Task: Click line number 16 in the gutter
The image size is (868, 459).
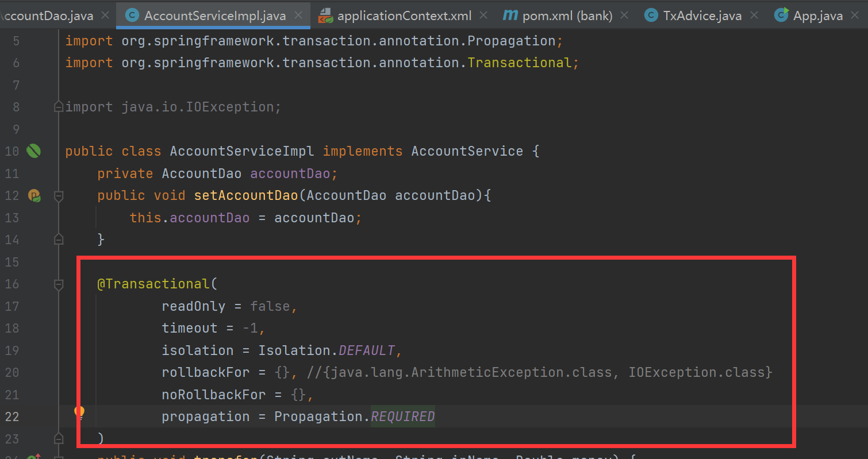Action: pos(12,284)
